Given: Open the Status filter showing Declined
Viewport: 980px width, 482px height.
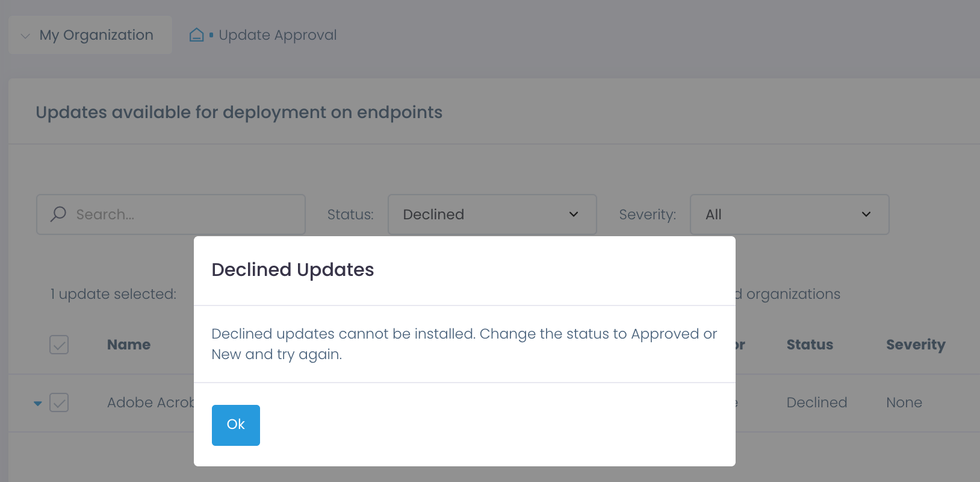Looking at the screenshot, I should coord(492,214).
